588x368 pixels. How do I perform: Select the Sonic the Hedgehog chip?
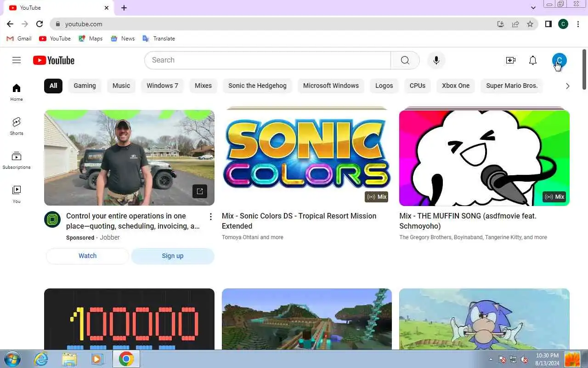coord(257,86)
